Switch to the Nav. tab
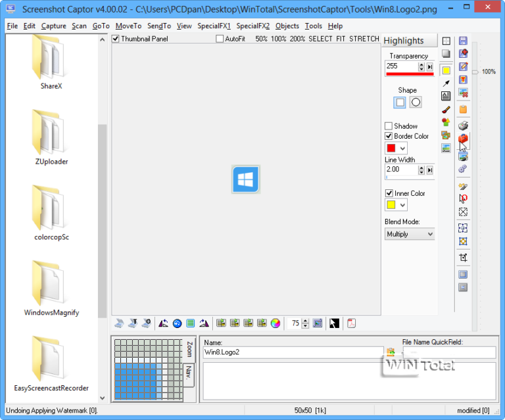 189,373
